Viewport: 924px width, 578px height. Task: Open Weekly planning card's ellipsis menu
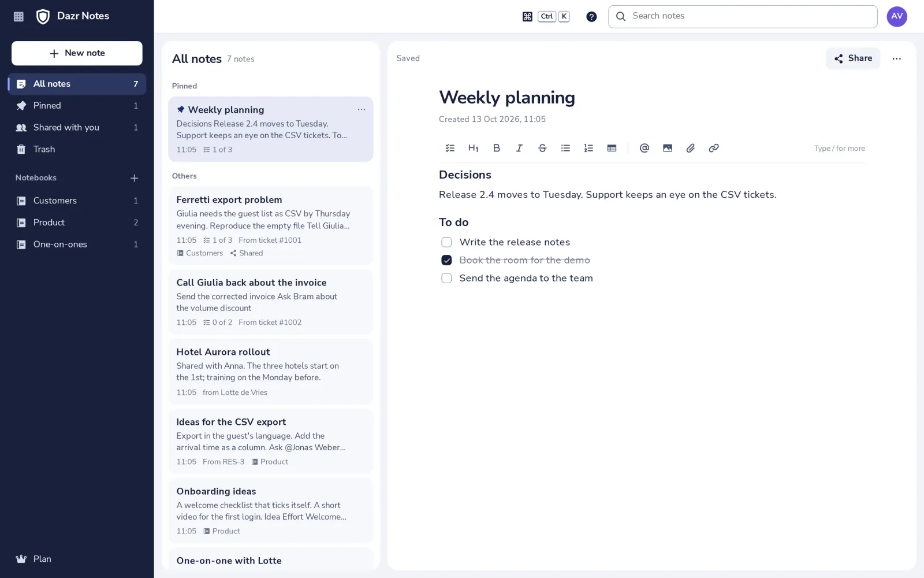[362, 109]
